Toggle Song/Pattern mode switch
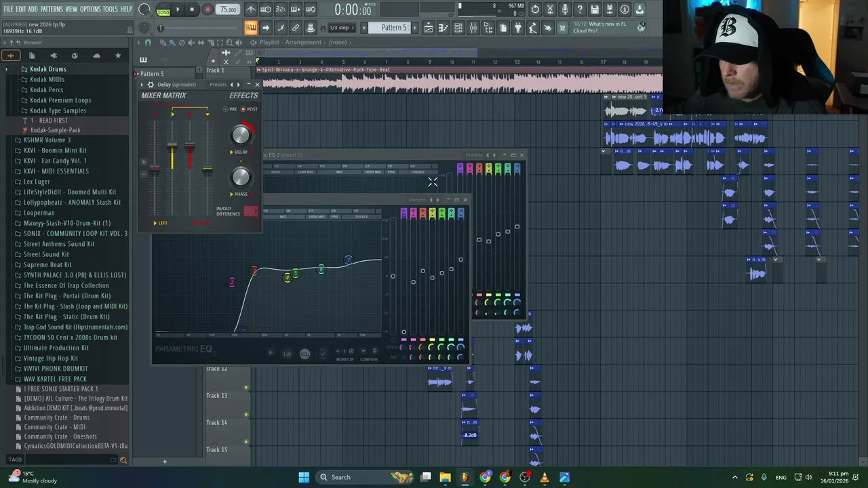The width and height of the screenshot is (868, 488). [x=163, y=10]
